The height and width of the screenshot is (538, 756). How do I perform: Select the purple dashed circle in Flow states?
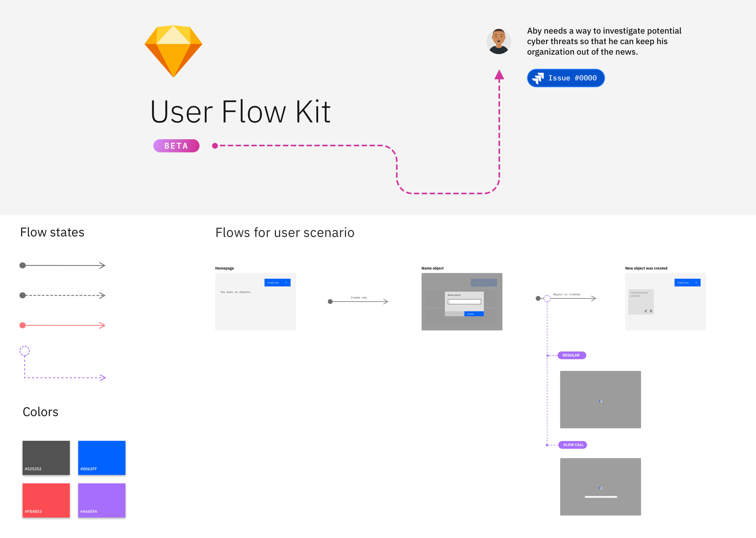coord(24,351)
